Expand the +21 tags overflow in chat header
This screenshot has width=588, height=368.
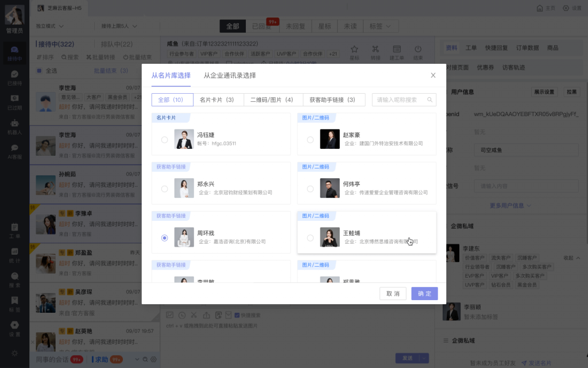click(332, 53)
